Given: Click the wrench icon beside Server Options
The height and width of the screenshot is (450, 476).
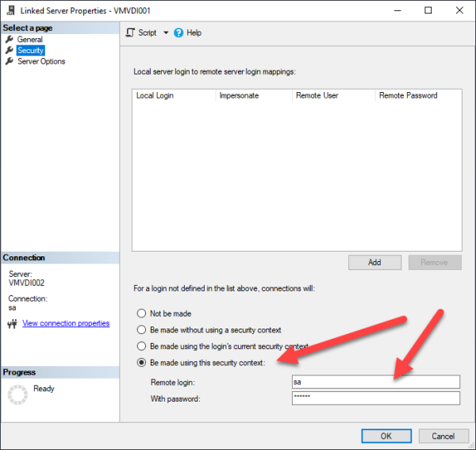Looking at the screenshot, I should pos(10,62).
